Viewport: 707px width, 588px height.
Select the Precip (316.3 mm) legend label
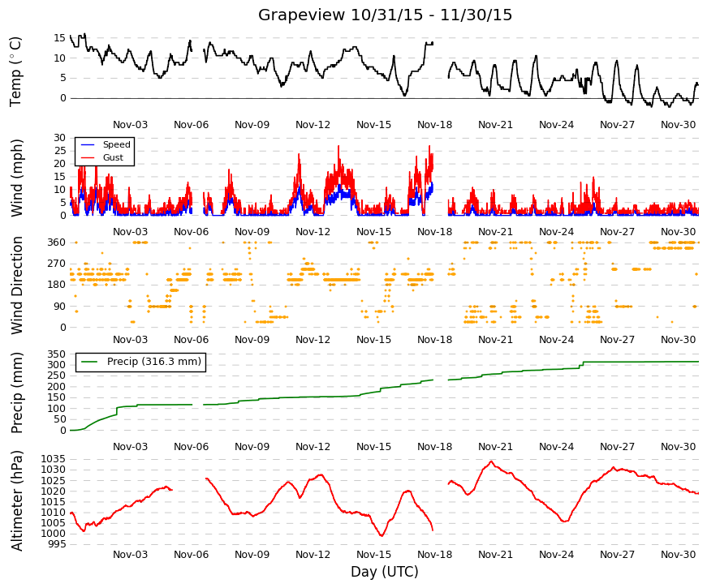(x=154, y=362)
